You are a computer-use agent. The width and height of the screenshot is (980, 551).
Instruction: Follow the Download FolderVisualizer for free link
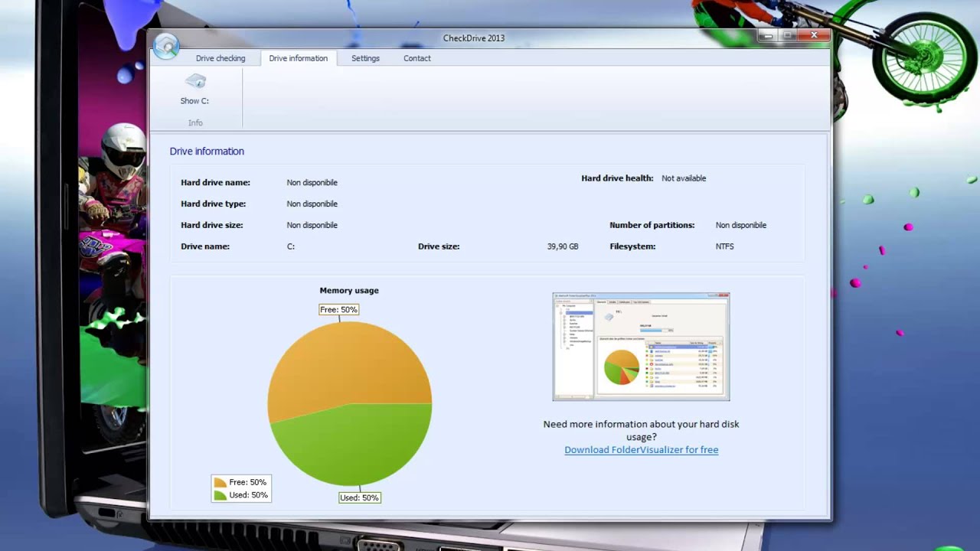642,450
